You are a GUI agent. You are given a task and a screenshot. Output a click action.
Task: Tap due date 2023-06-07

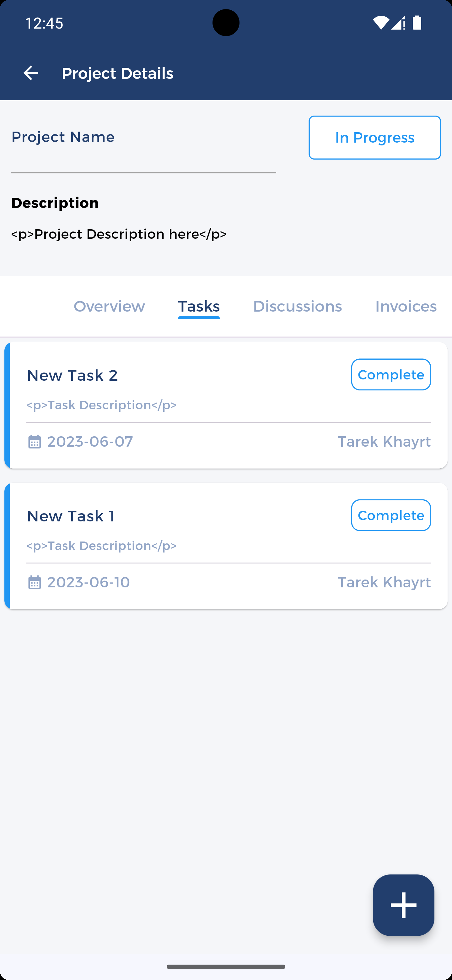pos(90,442)
